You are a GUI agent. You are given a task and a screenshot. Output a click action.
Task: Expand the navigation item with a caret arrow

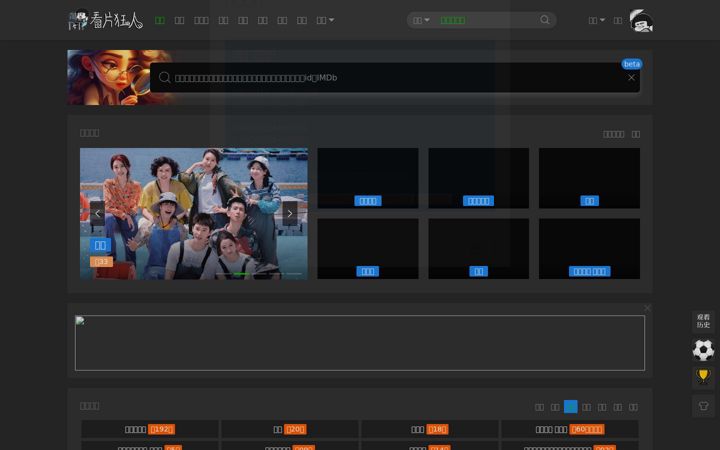[325, 20]
